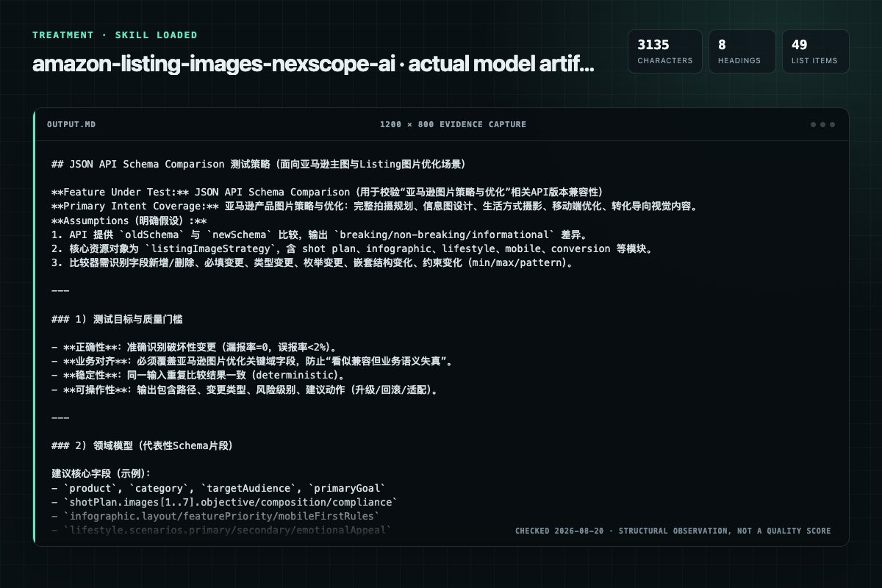Click the '**Assumptions（明确假设）:**' line
Screen dimensions: 882x588
(129, 220)
